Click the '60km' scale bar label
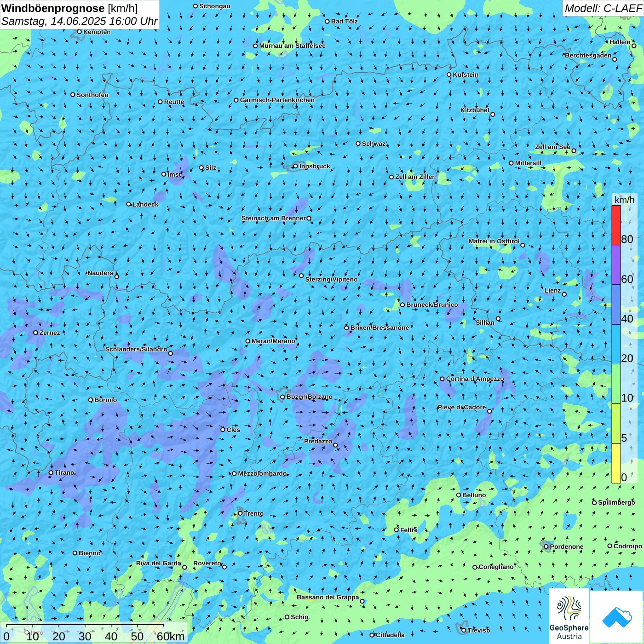Screen dimensions: 644x644 [x=171, y=636]
